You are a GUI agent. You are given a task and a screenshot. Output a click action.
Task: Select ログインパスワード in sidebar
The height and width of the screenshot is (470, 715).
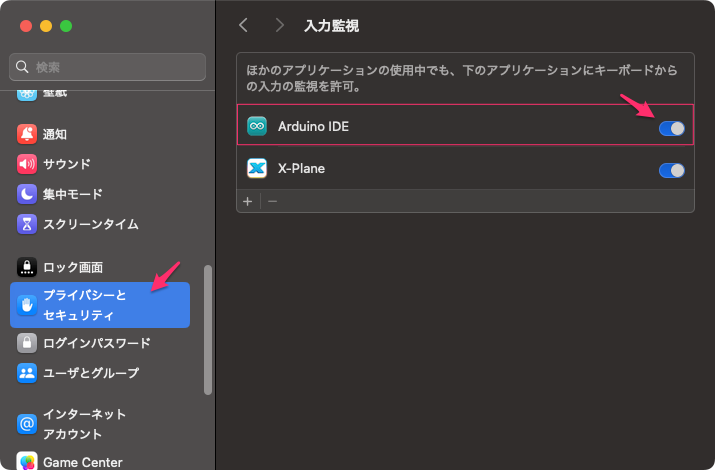[96, 343]
